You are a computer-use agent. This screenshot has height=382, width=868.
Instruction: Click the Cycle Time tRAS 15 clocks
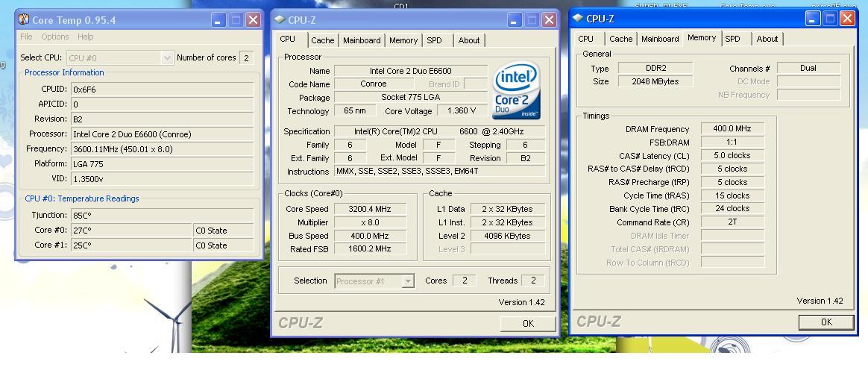[x=732, y=195]
